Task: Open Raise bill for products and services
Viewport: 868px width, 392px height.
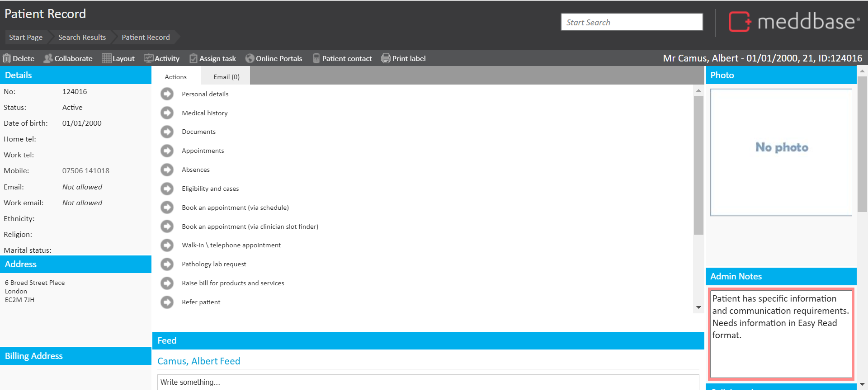Action: point(233,283)
